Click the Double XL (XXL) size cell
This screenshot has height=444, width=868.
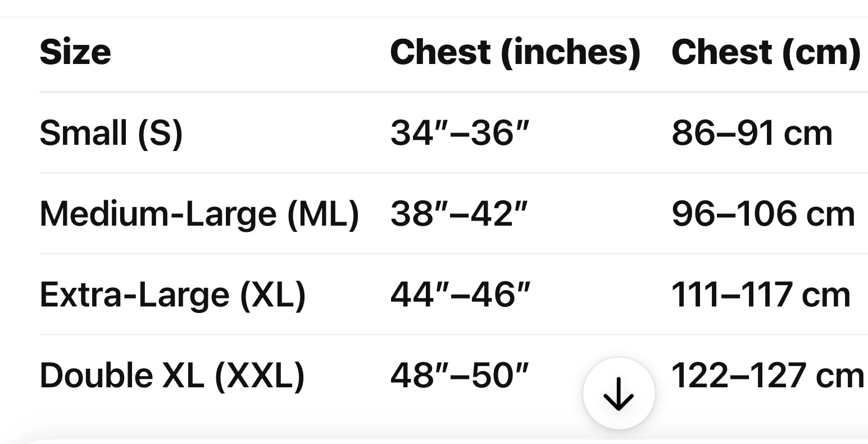coord(172,376)
